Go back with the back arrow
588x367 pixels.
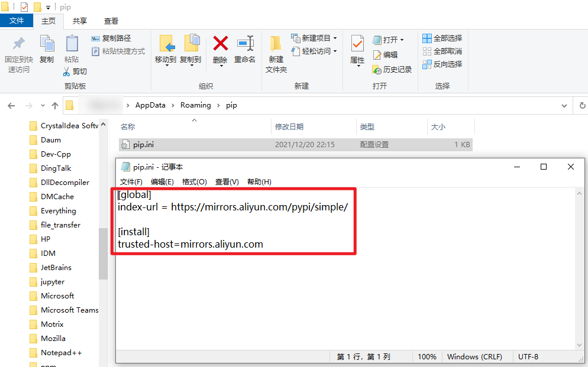(x=11, y=106)
